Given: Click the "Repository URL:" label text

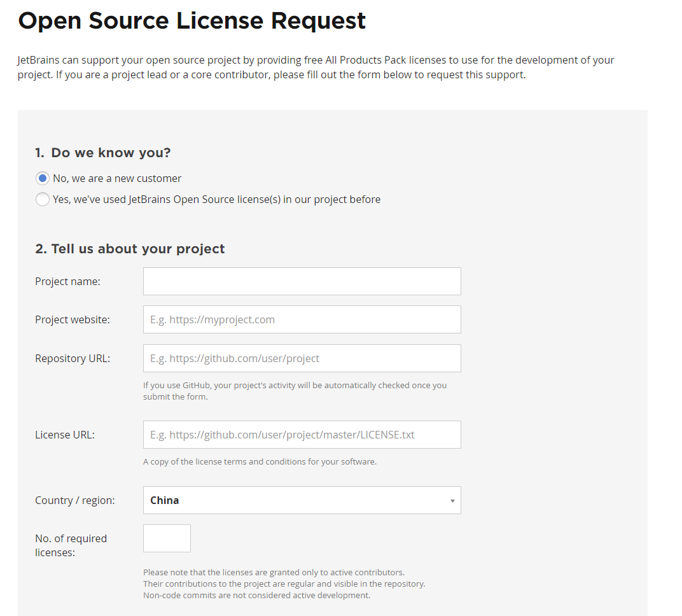Looking at the screenshot, I should 73,358.
